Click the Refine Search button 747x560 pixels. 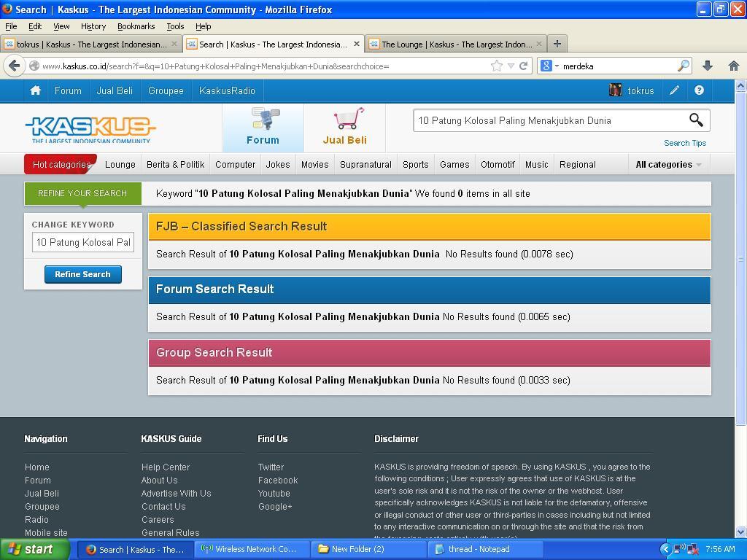[x=83, y=274]
